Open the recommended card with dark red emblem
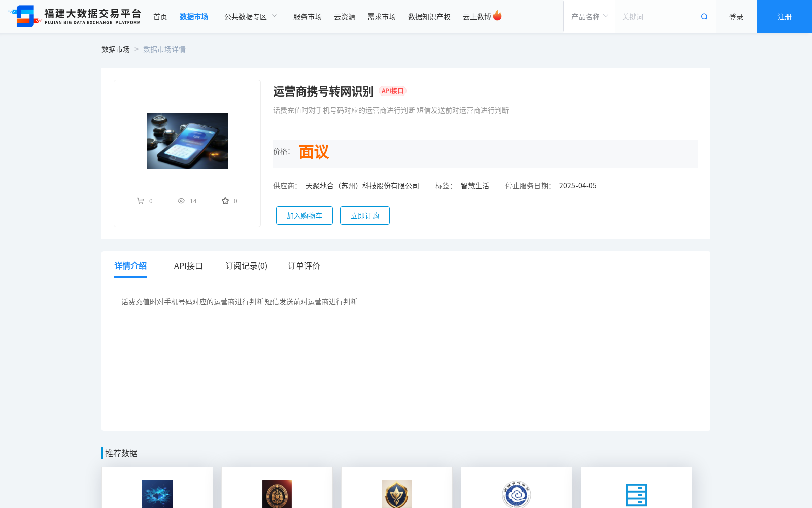The height and width of the screenshot is (508, 812). pyautogui.click(x=277, y=488)
